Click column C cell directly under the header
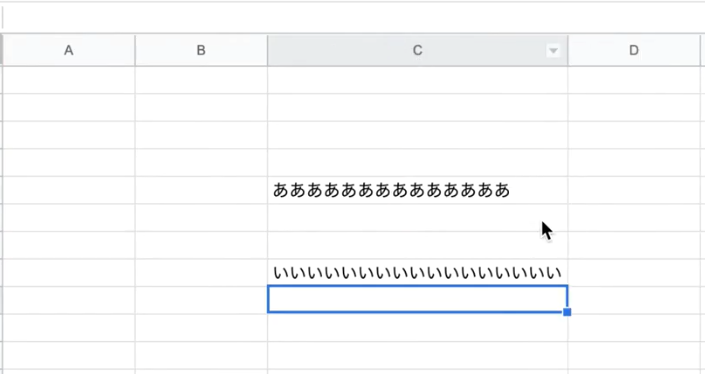The image size is (705, 374). (x=418, y=80)
